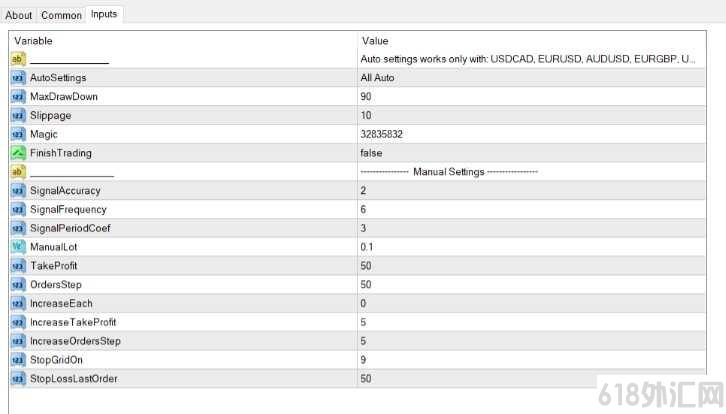The width and height of the screenshot is (726, 414).
Task: Select the Slippage row label
Action: [x=50, y=115]
